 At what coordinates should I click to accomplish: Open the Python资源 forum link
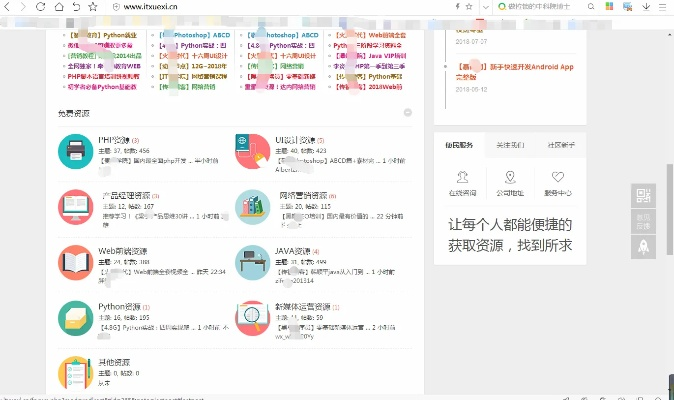119,307
